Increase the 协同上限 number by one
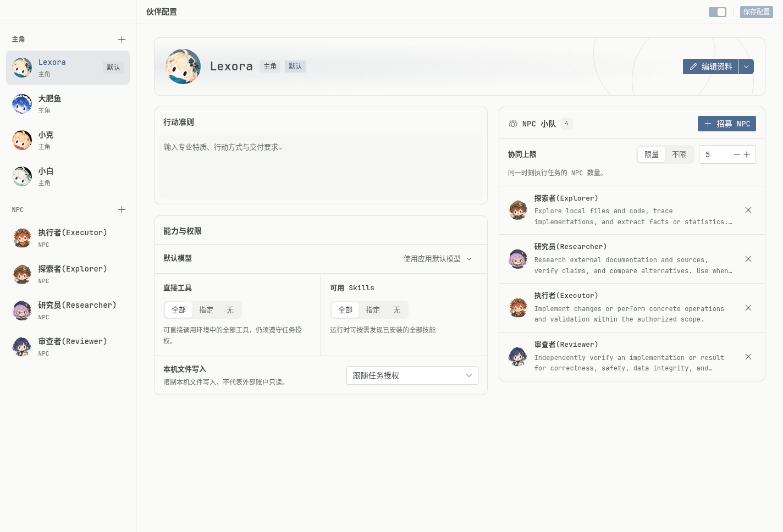This screenshot has height=532, width=783. [747, 155]
